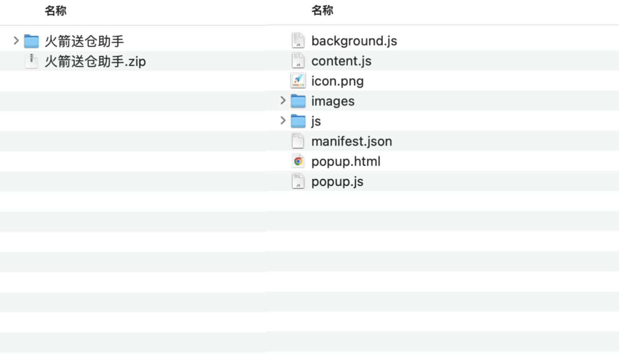Select the popup.html file name

click(x=346, y=162)
